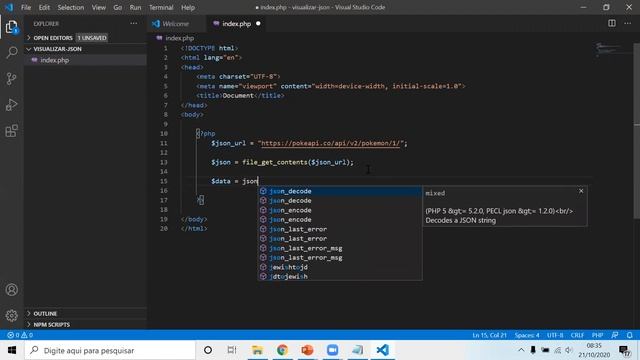Click the Split Editor Right icon
Screen dimensions: 640x360
click(611, 23)
